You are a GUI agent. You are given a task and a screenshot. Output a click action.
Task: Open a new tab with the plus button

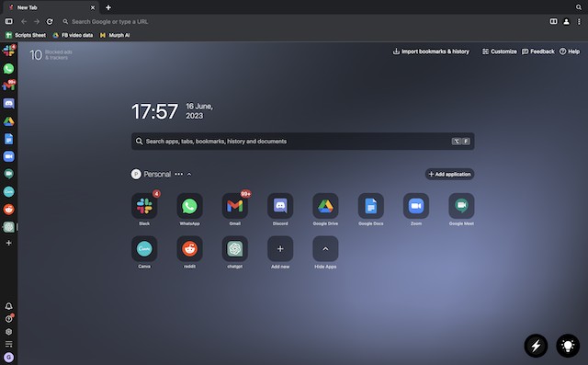pyautogui.click(x=108, y=7)
